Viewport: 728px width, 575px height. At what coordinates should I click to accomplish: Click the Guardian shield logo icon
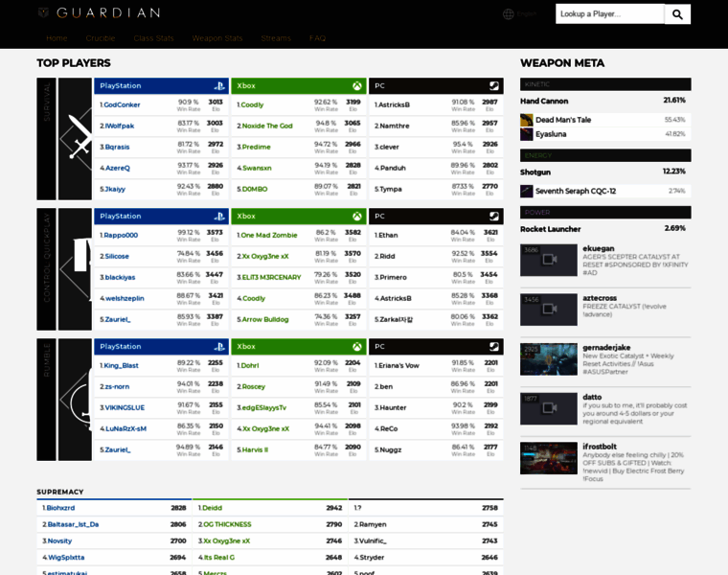(x=44, y=12)
